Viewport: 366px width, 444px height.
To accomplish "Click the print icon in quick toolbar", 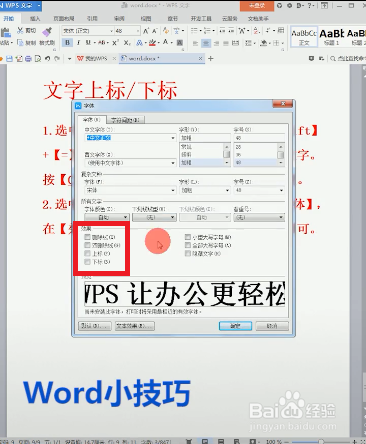I will tap(28, 59).
